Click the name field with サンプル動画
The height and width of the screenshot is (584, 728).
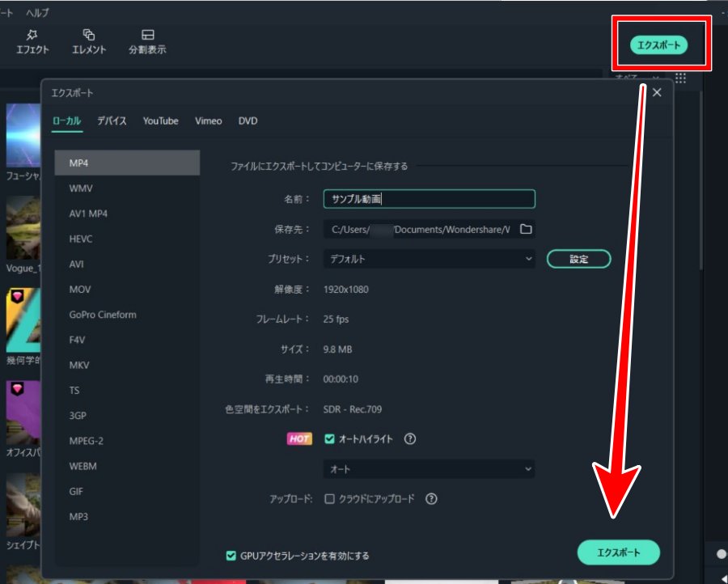tap(429, 199)
